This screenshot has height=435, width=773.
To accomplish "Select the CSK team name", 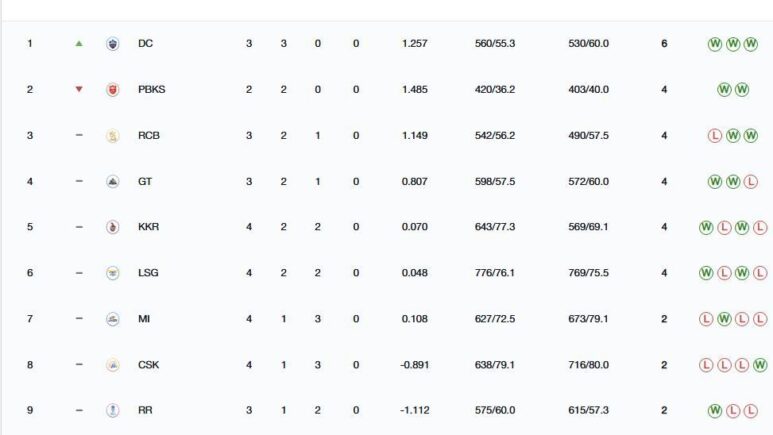I will 148,366.
